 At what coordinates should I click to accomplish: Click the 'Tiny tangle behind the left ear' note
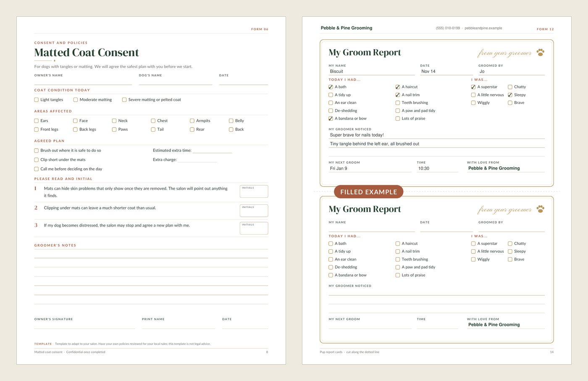tap(375, 144)
